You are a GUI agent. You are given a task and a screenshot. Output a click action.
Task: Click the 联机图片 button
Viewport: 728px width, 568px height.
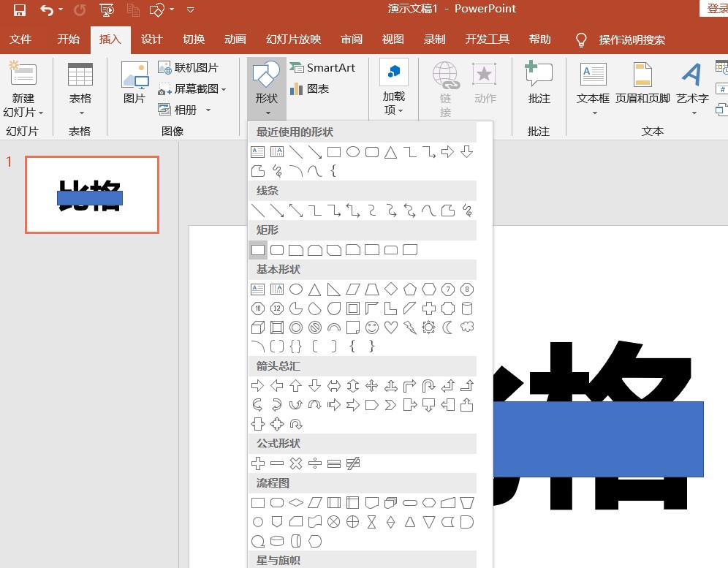click(x=188, y=68)
